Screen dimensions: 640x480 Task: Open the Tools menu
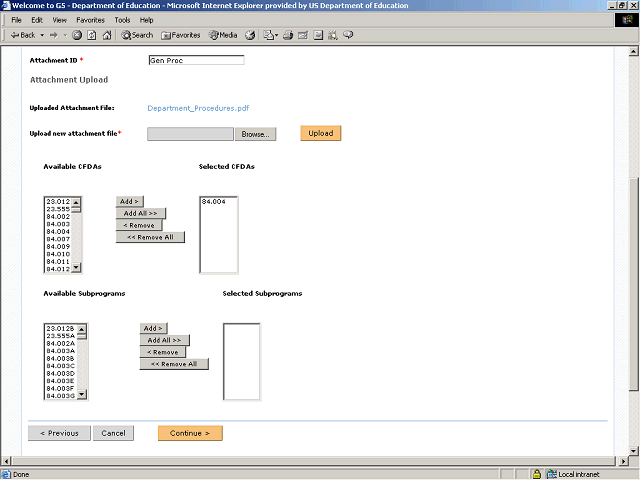coord(122,20)
